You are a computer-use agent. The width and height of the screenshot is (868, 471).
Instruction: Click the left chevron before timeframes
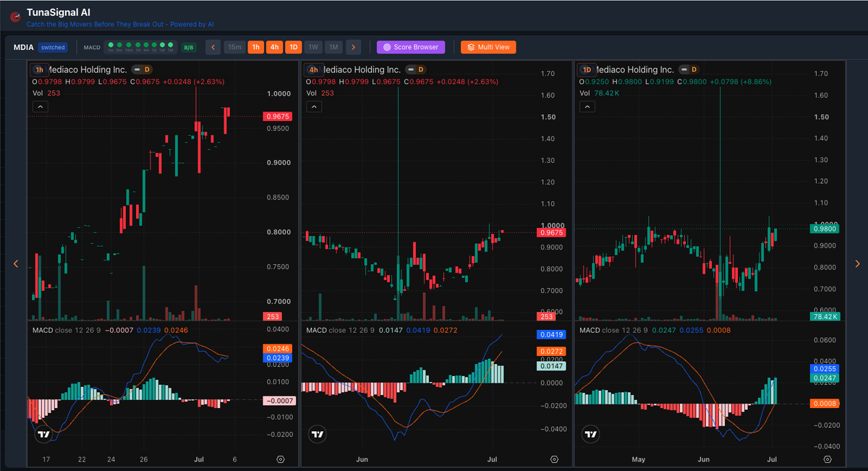(x=213, y=47)
